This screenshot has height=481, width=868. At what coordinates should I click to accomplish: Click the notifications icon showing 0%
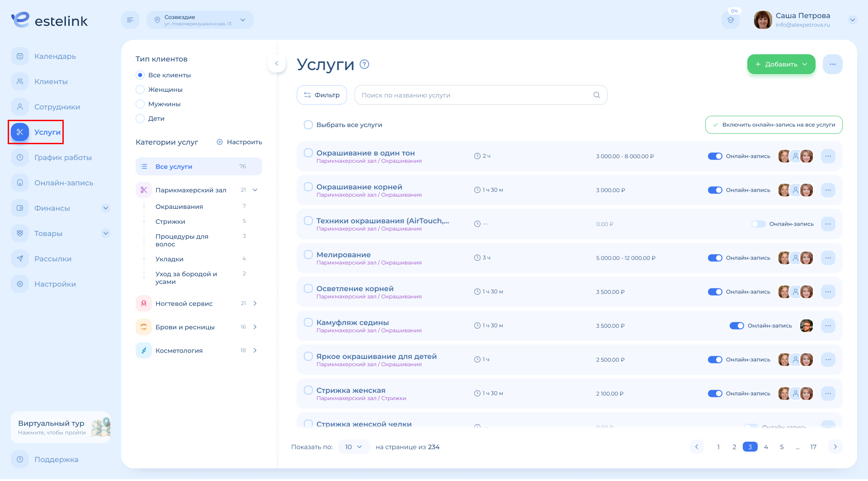[730, 20]
